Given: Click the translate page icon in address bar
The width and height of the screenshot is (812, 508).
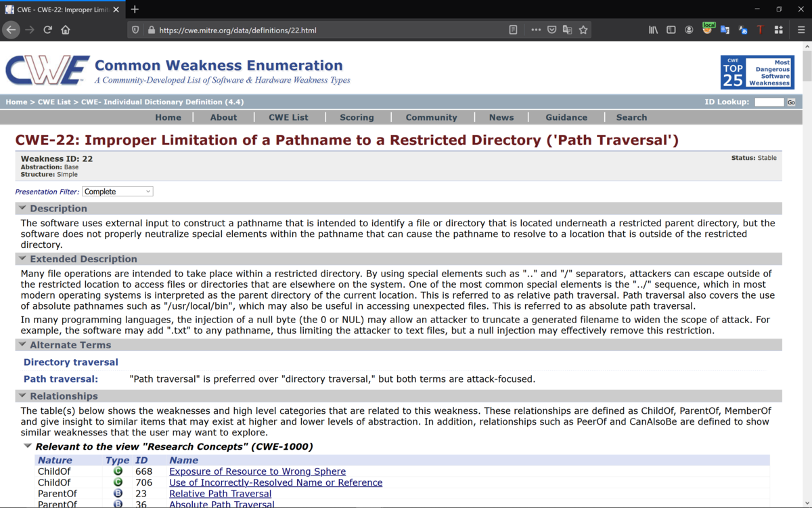Looking at the screenshot, I should tap(568, 30).
